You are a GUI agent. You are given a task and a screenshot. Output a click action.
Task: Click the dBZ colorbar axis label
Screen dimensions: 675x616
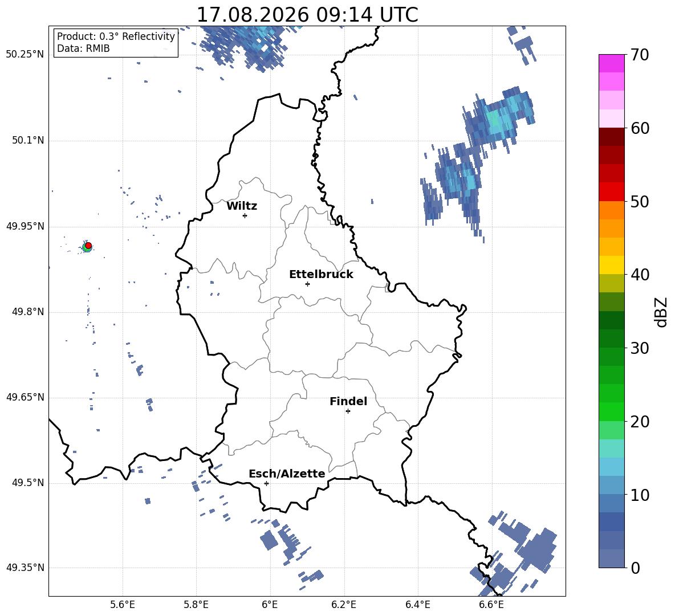coord(662,312)
